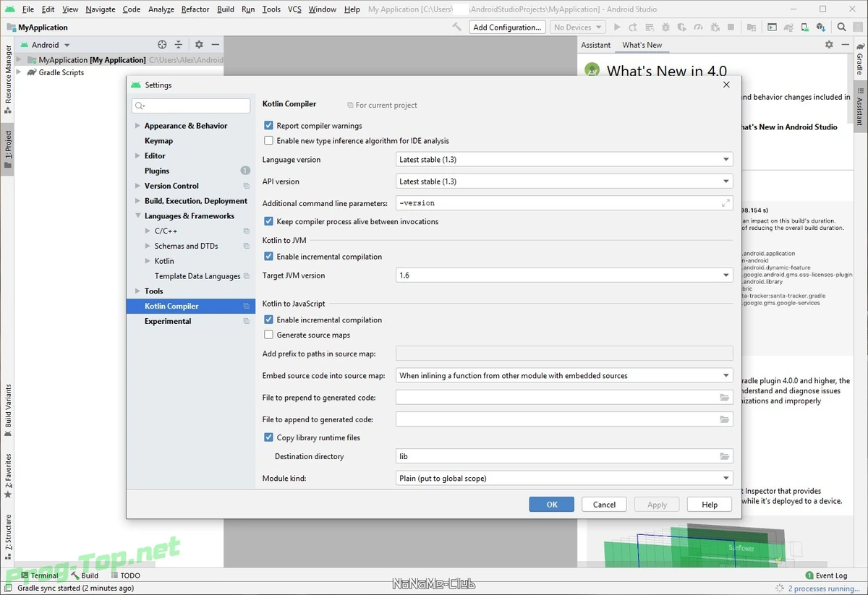Screen dimensions: 868x595
Task: Click browse folder icon for Destination directory
Action: [724, 456]
